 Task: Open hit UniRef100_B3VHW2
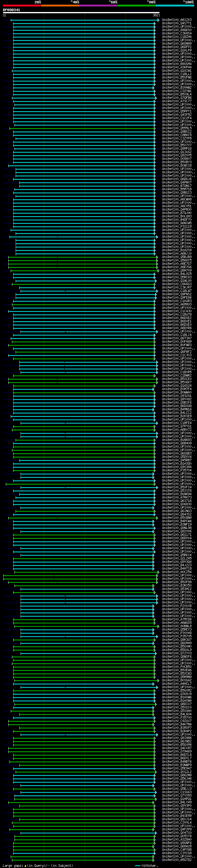click(x=177, y=88)
